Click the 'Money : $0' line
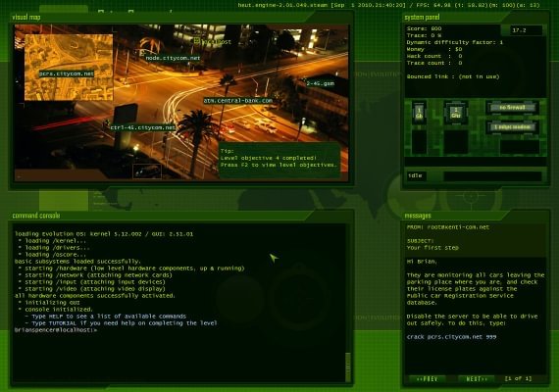The image size is (559, 392). point(434,49)
